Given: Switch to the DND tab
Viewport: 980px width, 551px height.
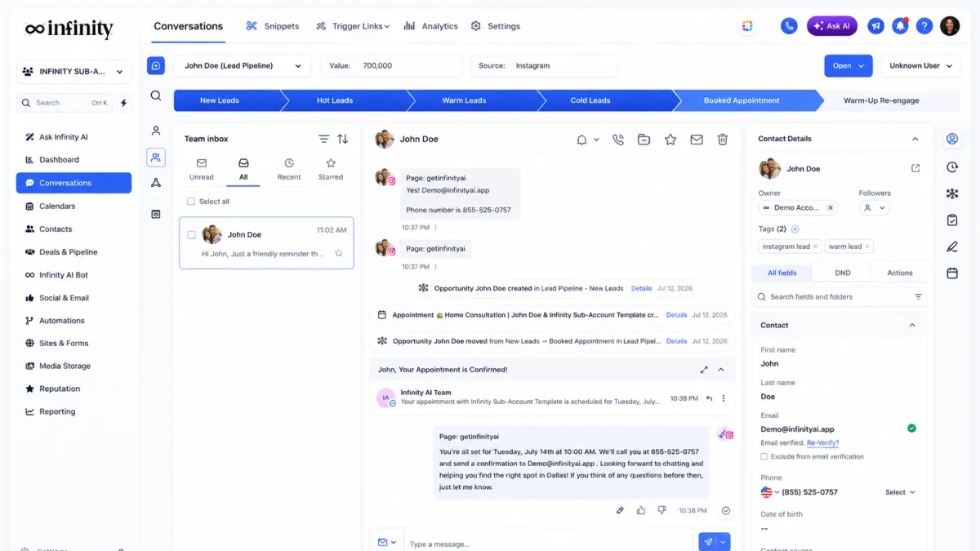Looking at the screenshot, I should (843, 273).
